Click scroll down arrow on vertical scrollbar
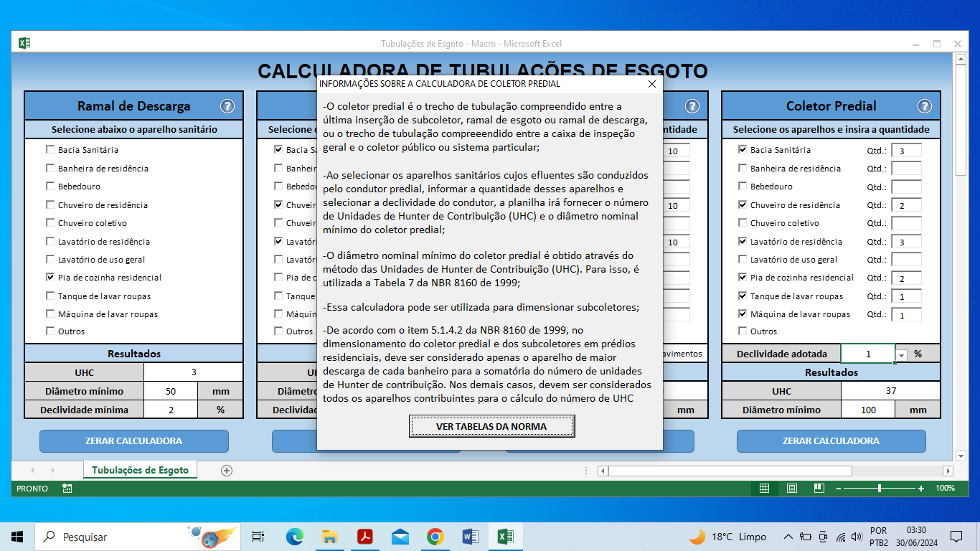The width and height of the screenshot is (980, 551). [x=961, y=456]
